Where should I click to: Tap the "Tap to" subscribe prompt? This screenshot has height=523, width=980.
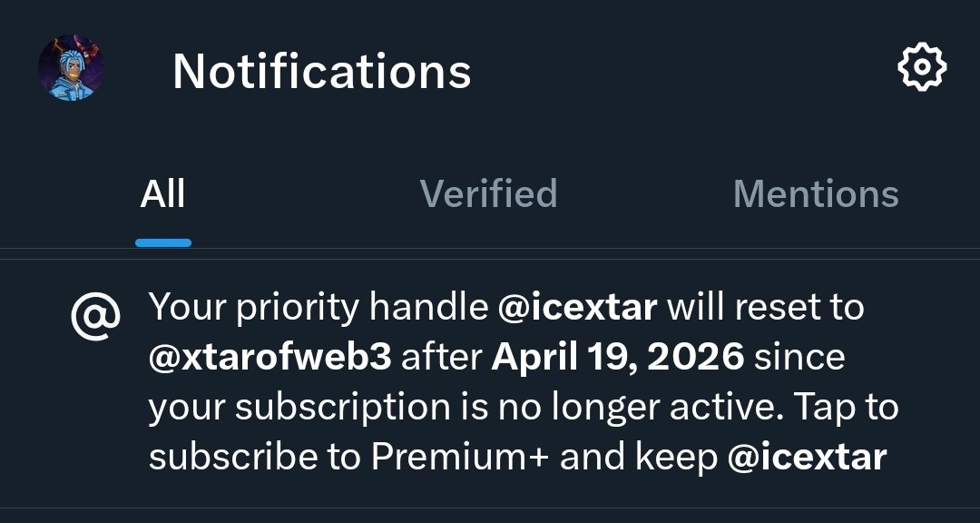[x=847, y=408]
